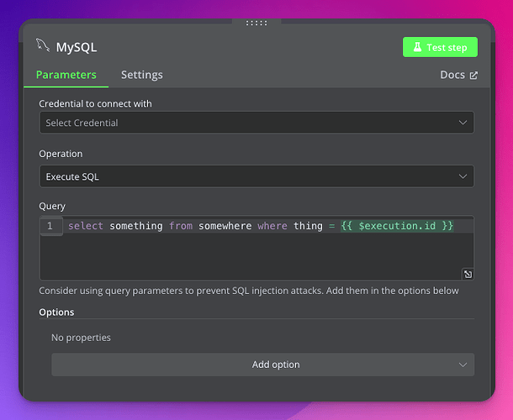The image size is (513, 420).
Task: Click the expand editor icon in Query box
Action: click(468, 274)
